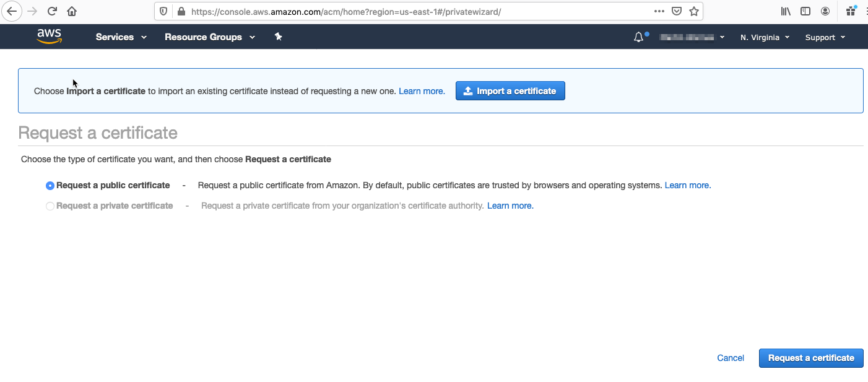
Task: Open Learn more link in import banner
Action: tap(422, 91)
